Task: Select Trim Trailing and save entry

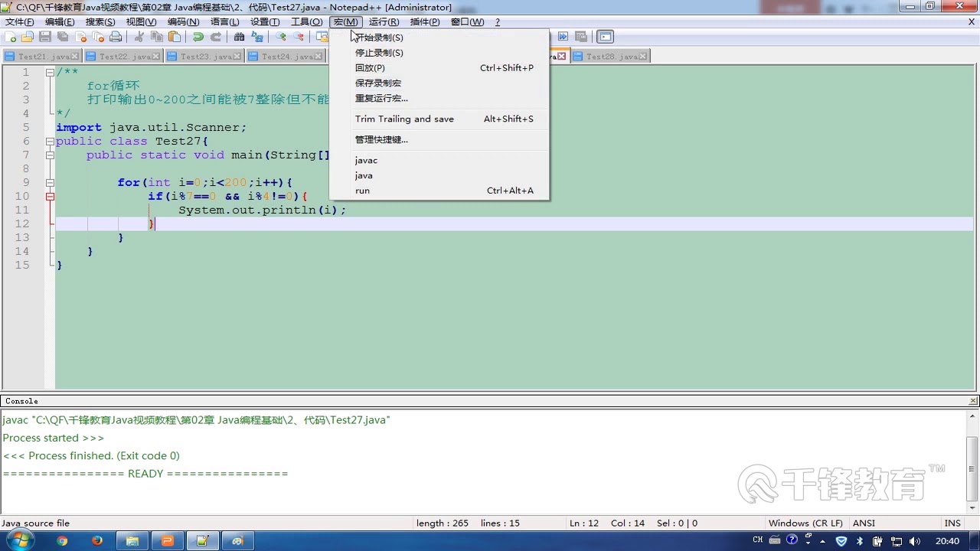Action: [439, 119]
